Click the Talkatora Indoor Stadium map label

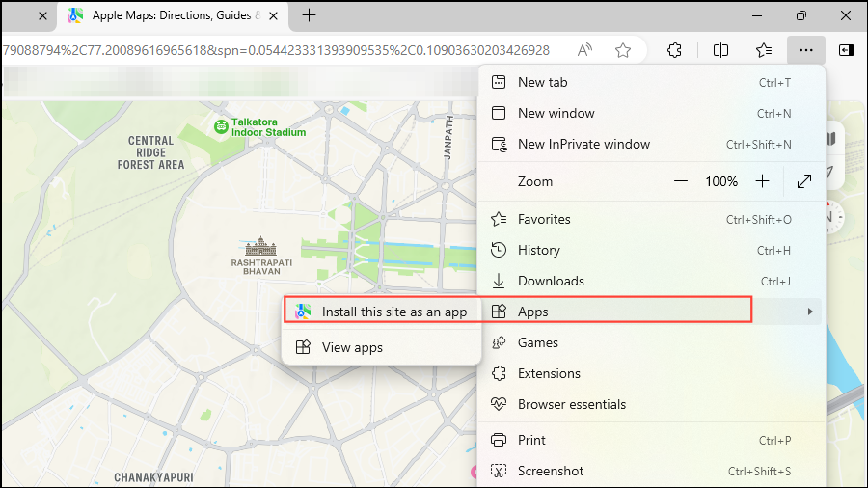point(268,127)
